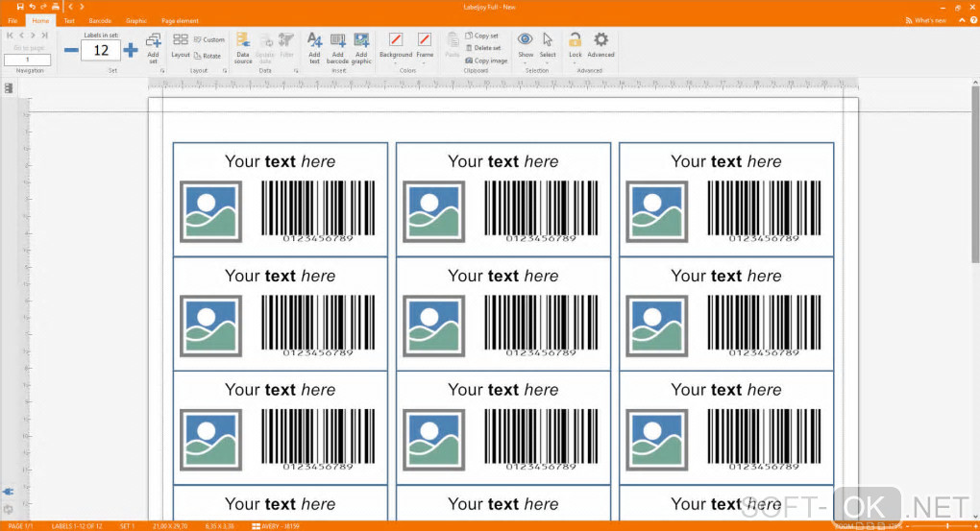Viewport: 980px width, 531px height.
Task: Click PAGE 1/1 in the status bar
Action: click(20, 526)
